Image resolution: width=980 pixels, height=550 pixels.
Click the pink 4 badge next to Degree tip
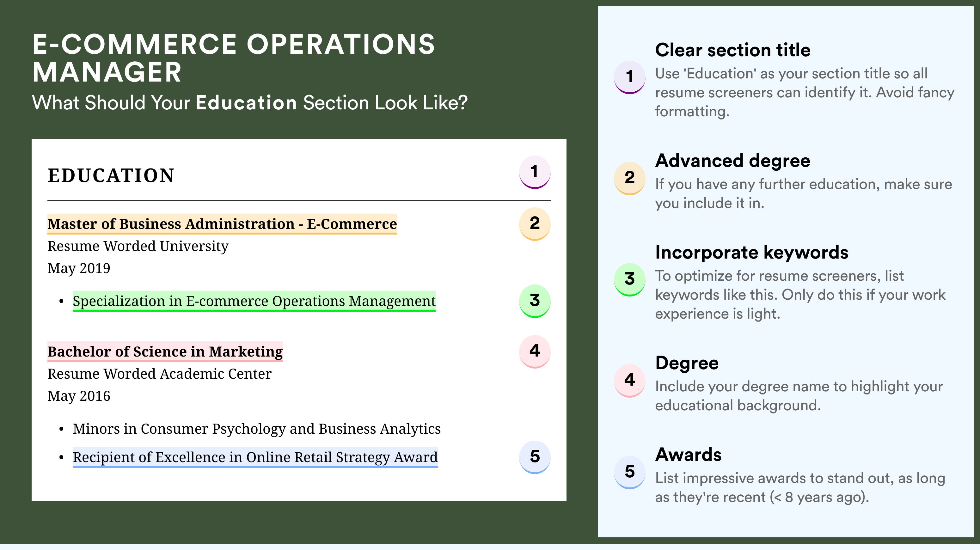(630, 381)
